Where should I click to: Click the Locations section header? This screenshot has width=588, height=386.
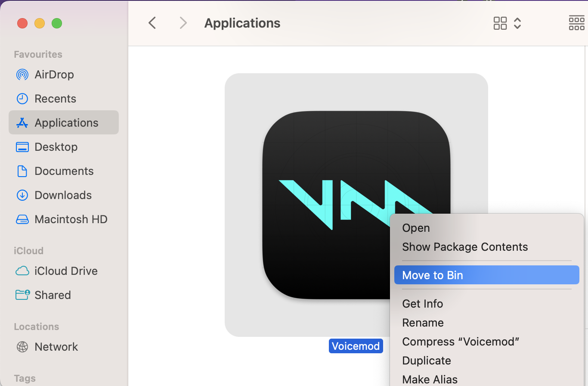(36, 327)
